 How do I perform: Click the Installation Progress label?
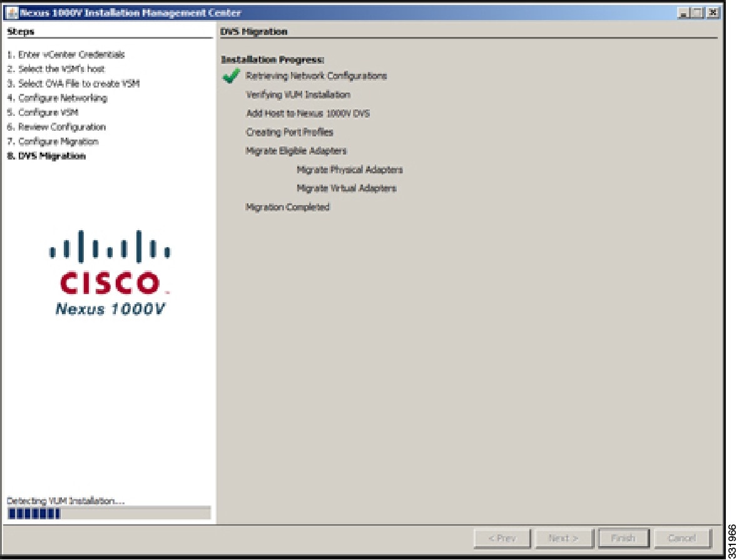click(x=272, y=59)
